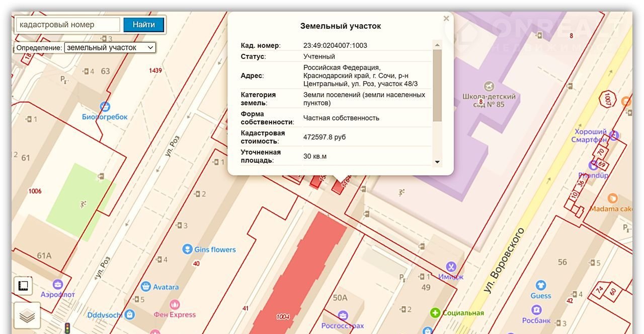The image size is (644, 334).
Task: Click the кадастровый номер input field
Action: (x=68, y=24)
